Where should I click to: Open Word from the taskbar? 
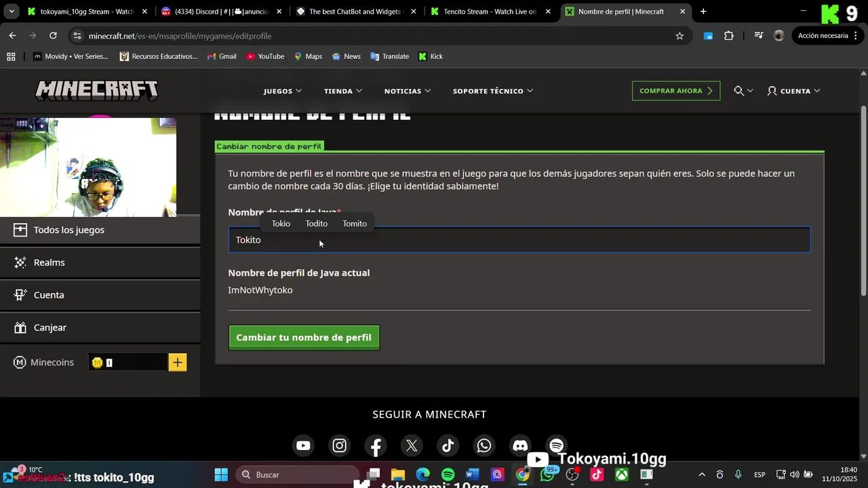pyautogui.click(x=473, y=474)
